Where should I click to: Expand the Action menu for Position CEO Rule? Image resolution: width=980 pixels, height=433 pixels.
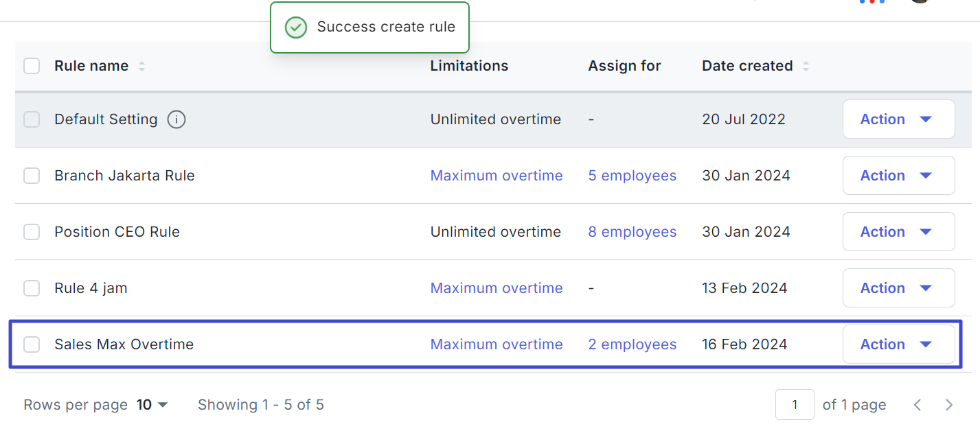[898, 232]
